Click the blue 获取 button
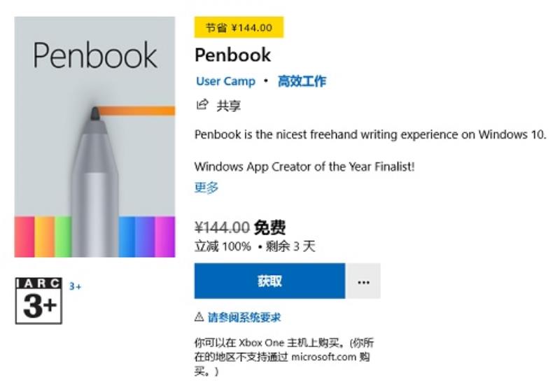The width and height of the screenshot is (560, 392). tap(269, 281)
